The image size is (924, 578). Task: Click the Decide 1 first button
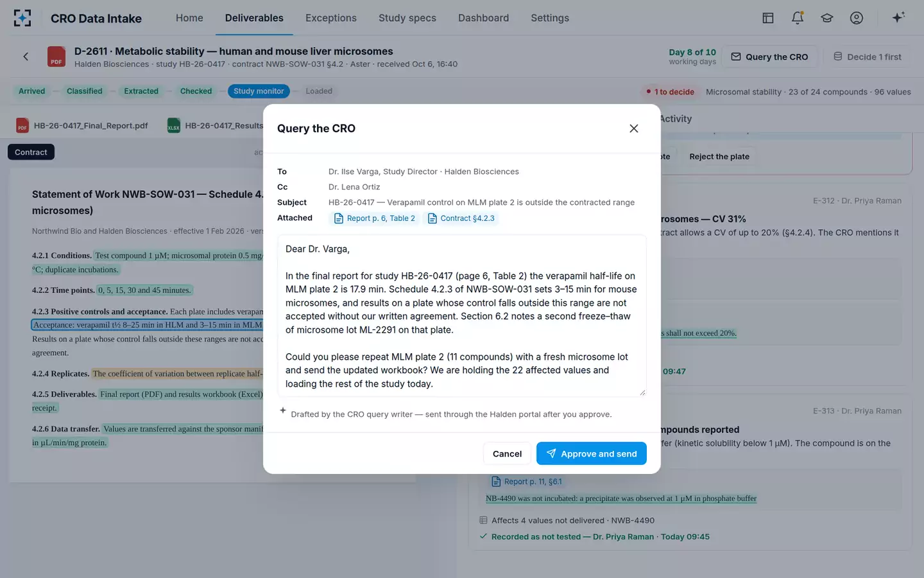(868, 57)
